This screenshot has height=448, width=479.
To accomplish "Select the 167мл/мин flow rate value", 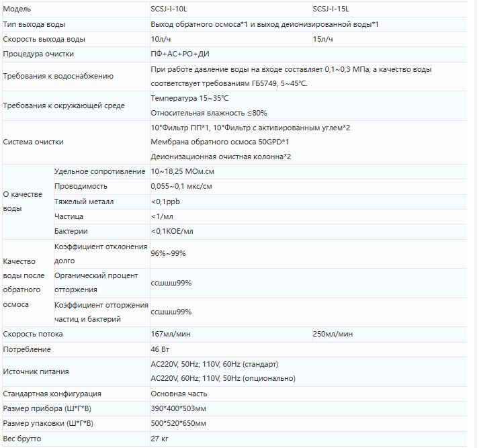I will pos(171,334).
